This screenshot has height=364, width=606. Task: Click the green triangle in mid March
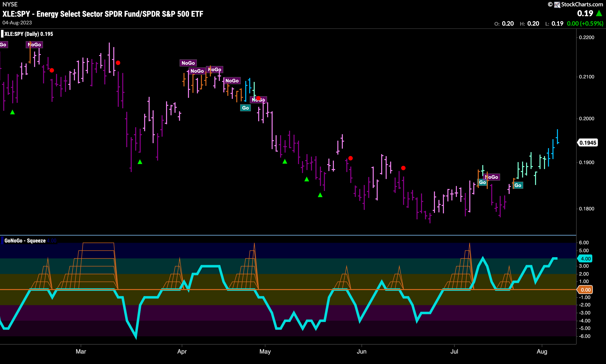pyautogui.click(x=140, y=162)
